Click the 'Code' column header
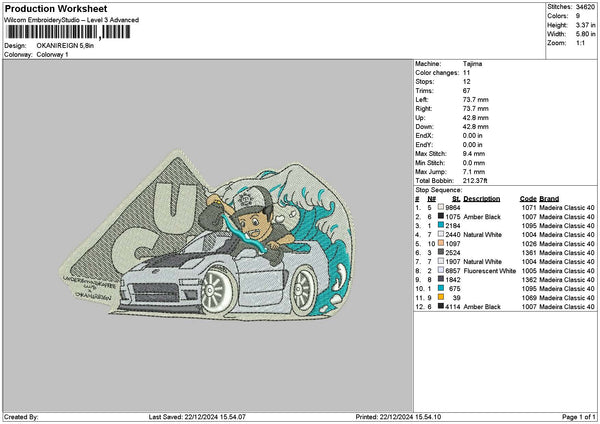The image size is (600, 424). [528, 199]
